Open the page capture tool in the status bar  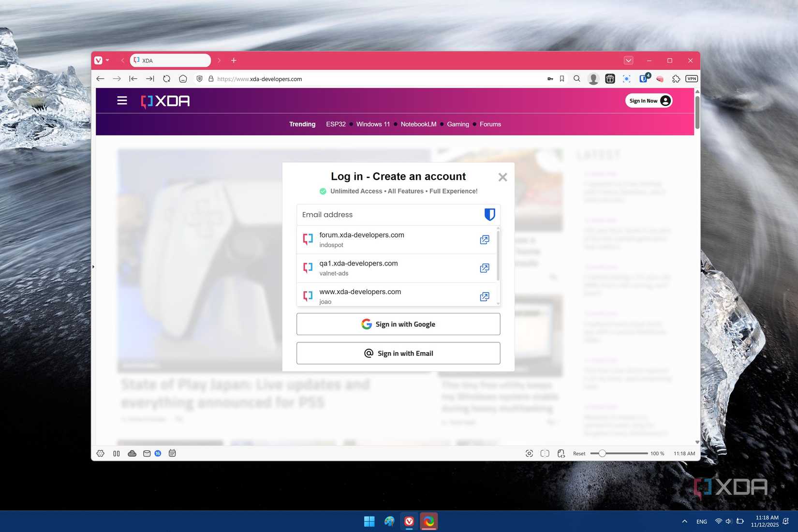(x=529, y=453)
